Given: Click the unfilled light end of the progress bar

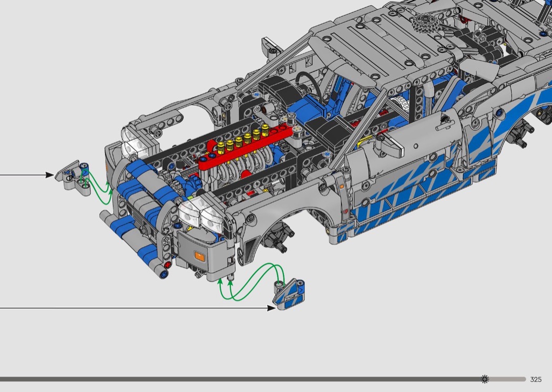Looking at the screenshot, I should pos(507,379).
